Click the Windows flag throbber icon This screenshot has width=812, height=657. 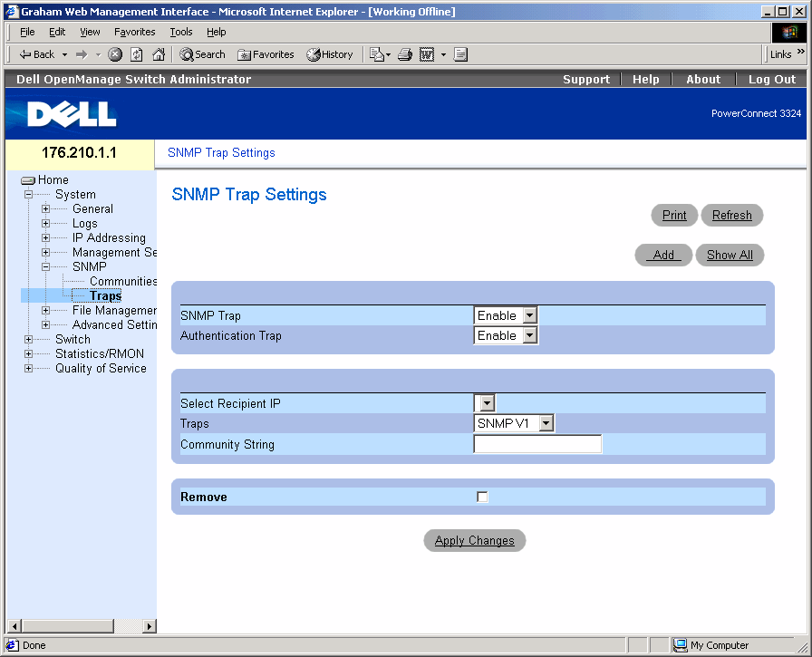(x=789, y=33)
